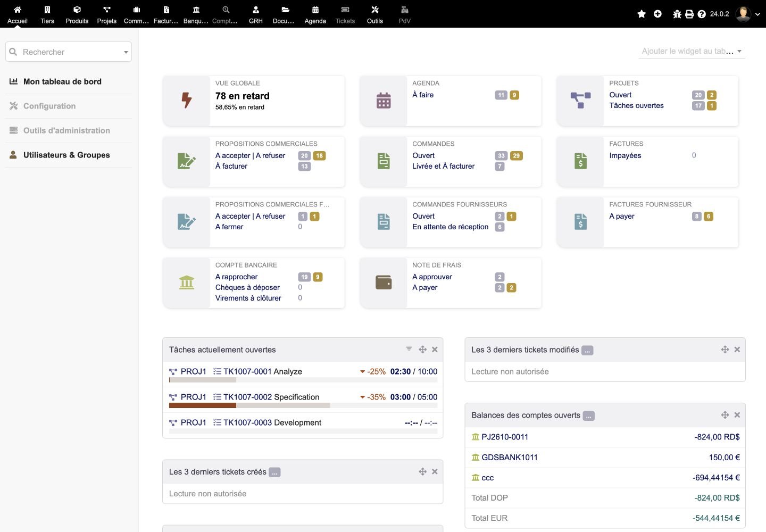Click the user avatar picture
The height and width of the screenshot is (532, 766).
[x=743, y=14]
